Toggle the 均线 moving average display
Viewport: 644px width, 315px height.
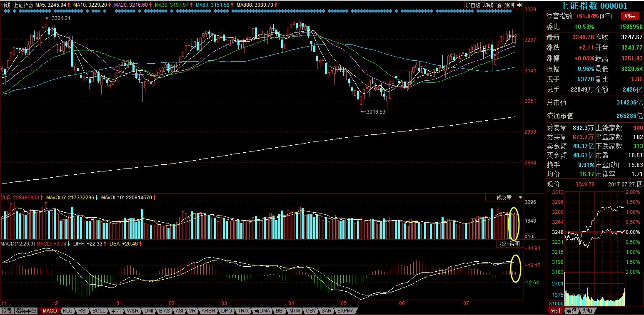click(488, 5)
